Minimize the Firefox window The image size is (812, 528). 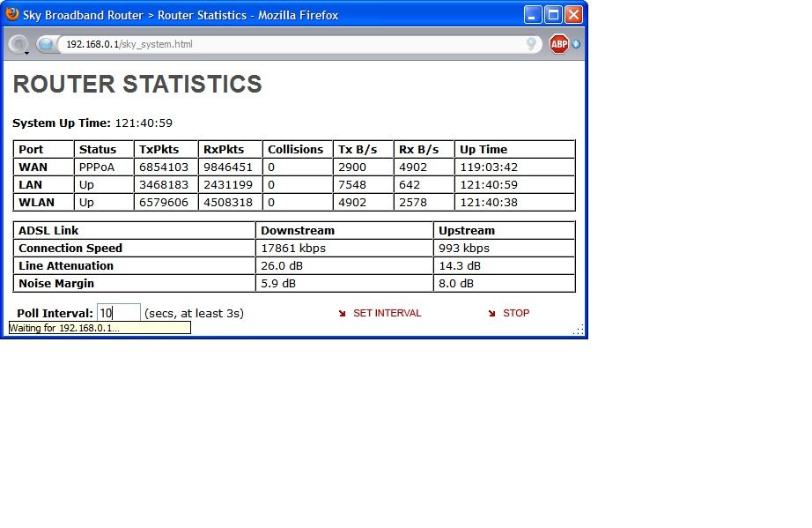pyautogui.click(x=533, y=15)
